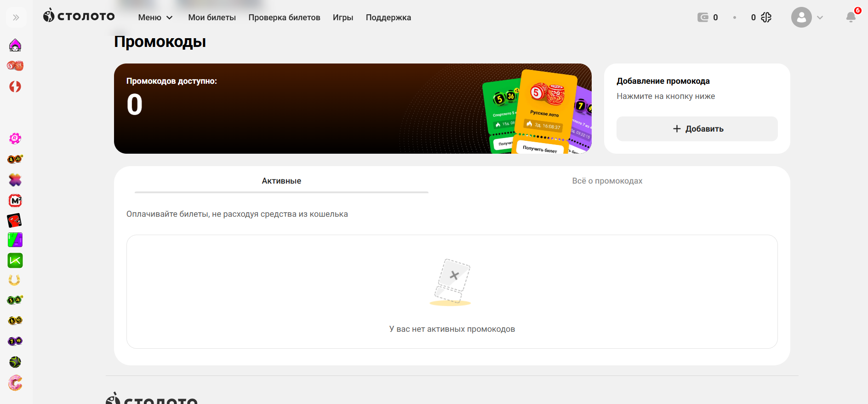The width and height of the screenshot is (868, 404).
Task: Go to Мои билеты page
Action: pyautogui.click(x=212, y=17)
